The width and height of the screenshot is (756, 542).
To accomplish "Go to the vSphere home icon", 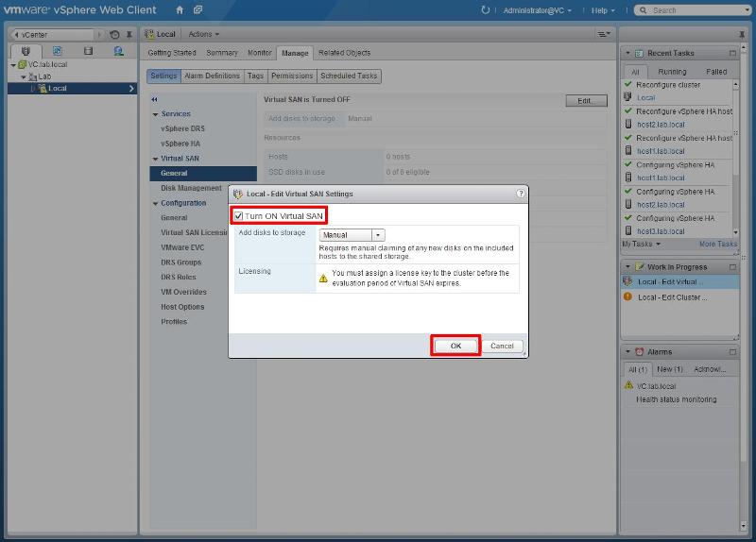I will tap(180, 9).
